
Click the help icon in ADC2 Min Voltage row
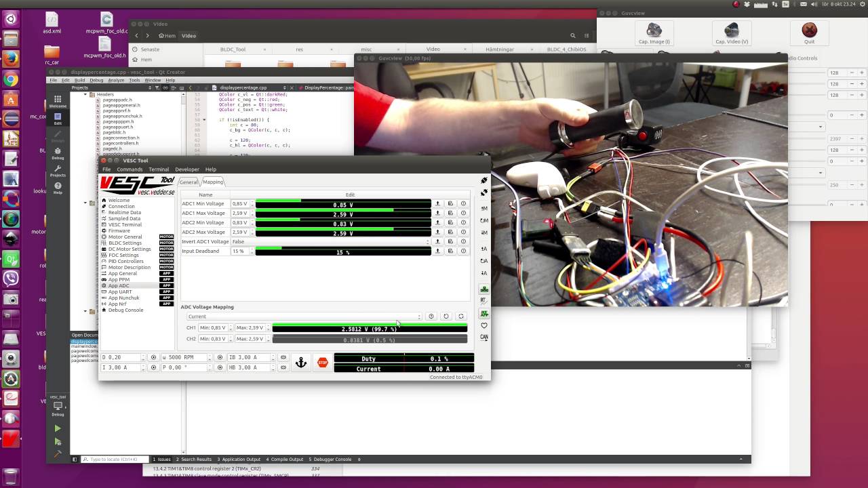(x=463, y=222)
